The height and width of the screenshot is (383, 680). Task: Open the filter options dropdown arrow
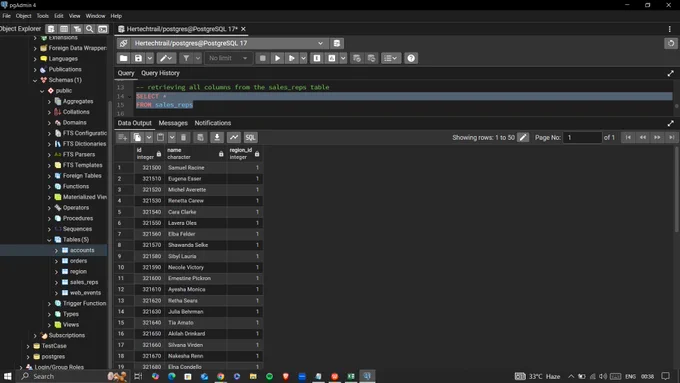click(198, 58)
